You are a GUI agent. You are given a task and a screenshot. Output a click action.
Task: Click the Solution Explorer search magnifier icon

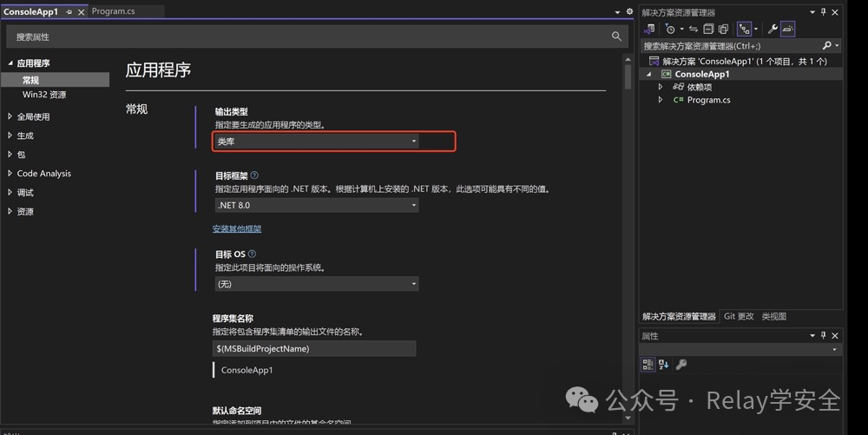pos(827,46)
